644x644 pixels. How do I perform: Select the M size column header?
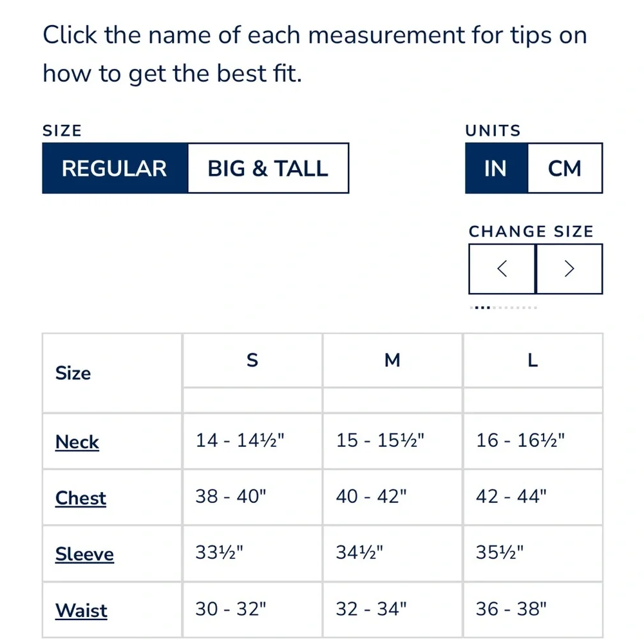point(392,360)
